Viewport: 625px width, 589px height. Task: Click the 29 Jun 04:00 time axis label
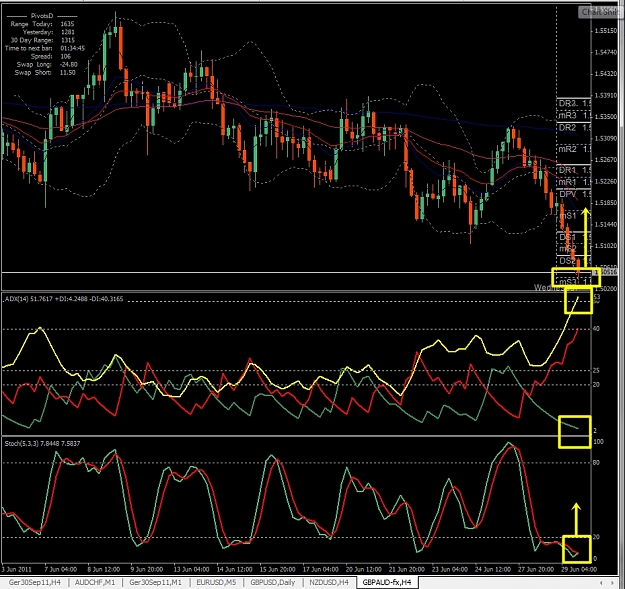(579, 569)
